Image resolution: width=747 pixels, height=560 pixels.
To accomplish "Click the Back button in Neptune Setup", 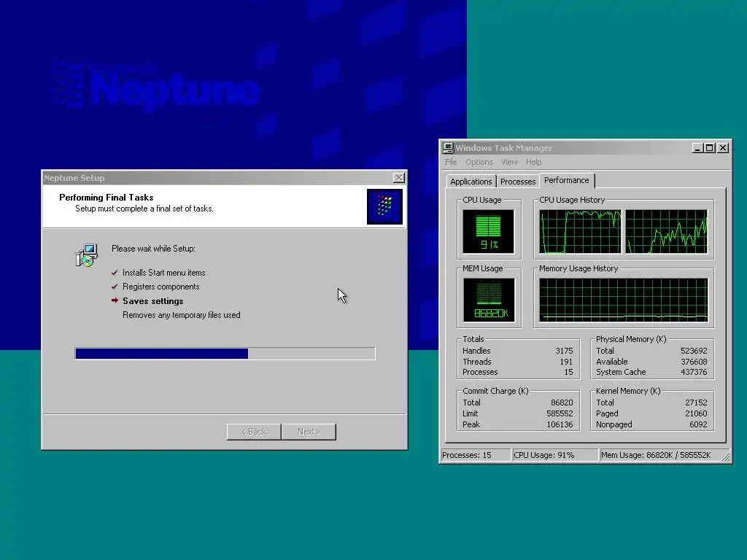I will (254, 432).
